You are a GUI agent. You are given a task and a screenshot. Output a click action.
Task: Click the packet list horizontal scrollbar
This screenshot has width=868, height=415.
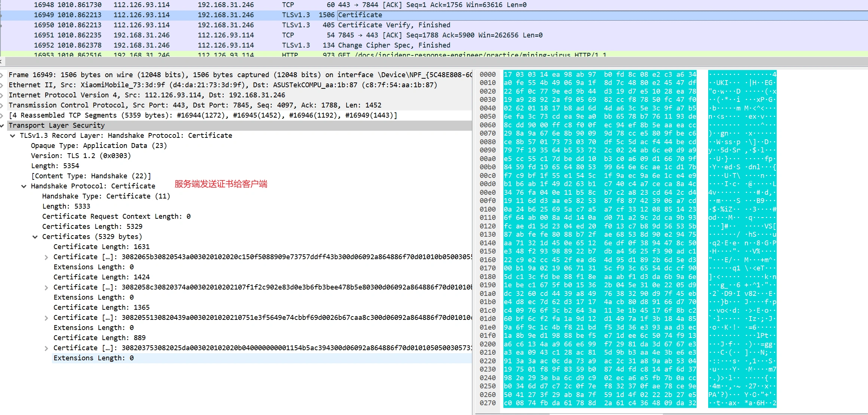434,61
